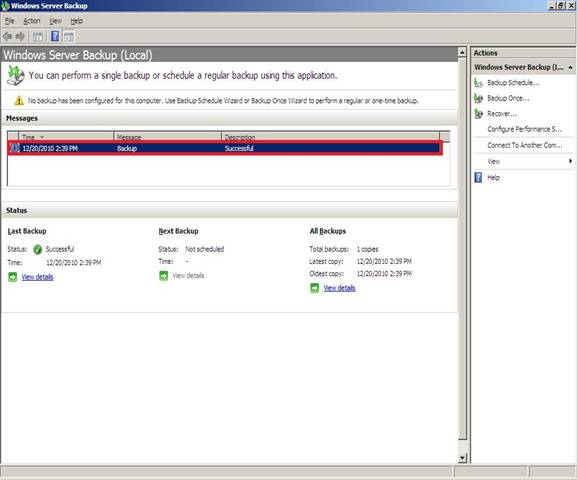Viewport: 577px width, 480px height.
Task: Click the Oldest copy 12/20/2010 2:39 PM value
Action: point(384,273)
